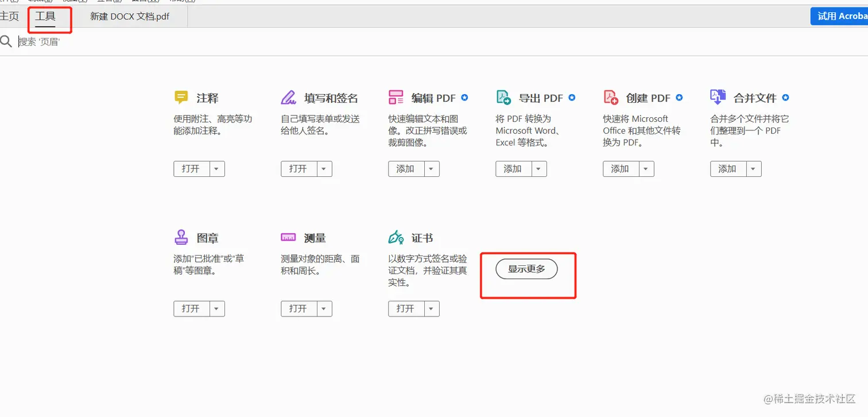868x417 pixels.
Task: Select the 导出 PDF tool icon
Action: click(x=503, y=97)
